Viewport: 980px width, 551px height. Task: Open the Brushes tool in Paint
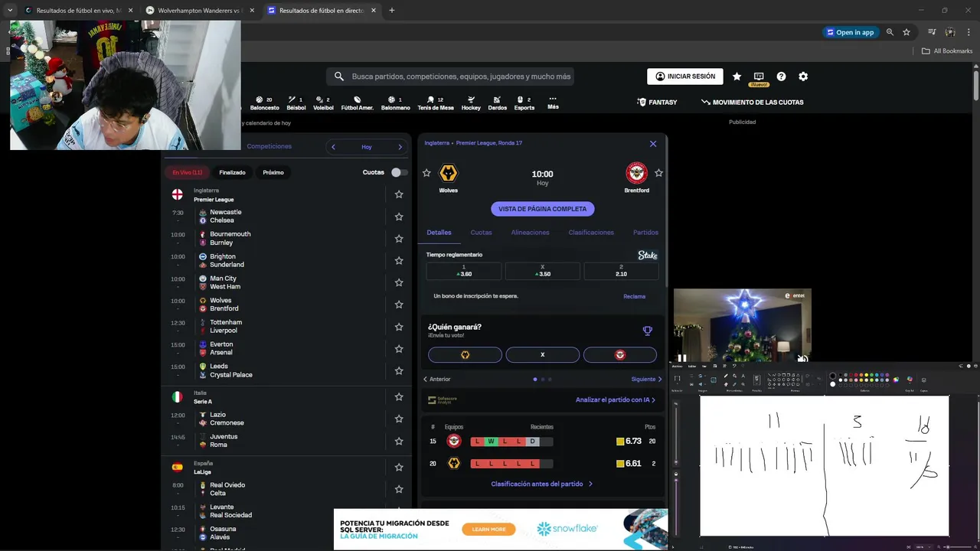coord(756,380)
